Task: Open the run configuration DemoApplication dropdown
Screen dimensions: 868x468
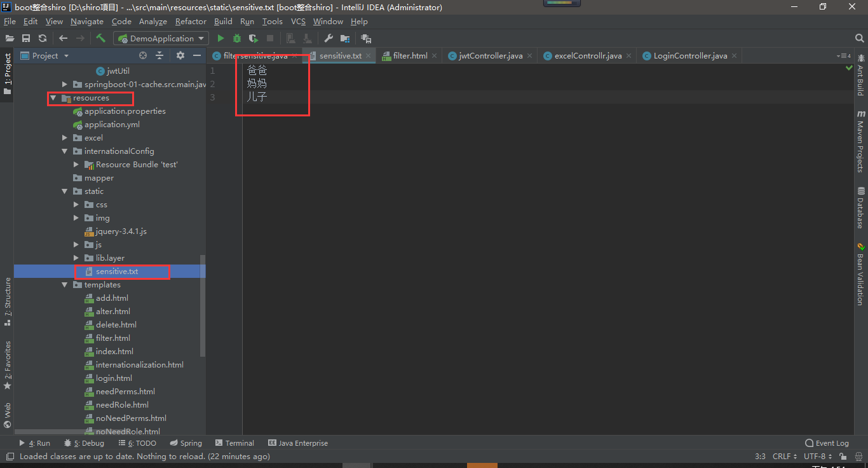Action: tap(161, 38)
